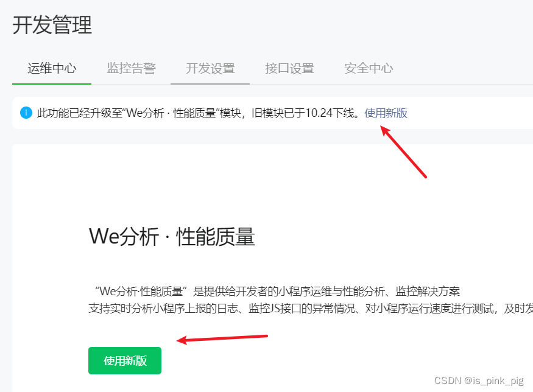The height and width of the screenshot is (392, 533).
Task: Click the gray underline beneath 开发设置
Action: tap(210, 83)
